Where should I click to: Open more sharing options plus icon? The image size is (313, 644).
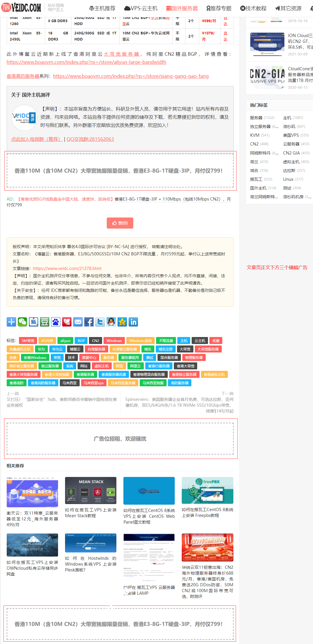click(x=11, y=322)
